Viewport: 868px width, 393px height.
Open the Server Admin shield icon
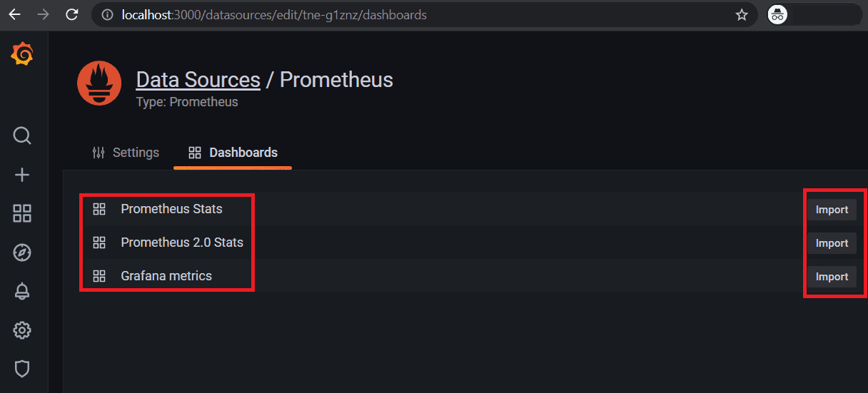[x=22, y=369]
